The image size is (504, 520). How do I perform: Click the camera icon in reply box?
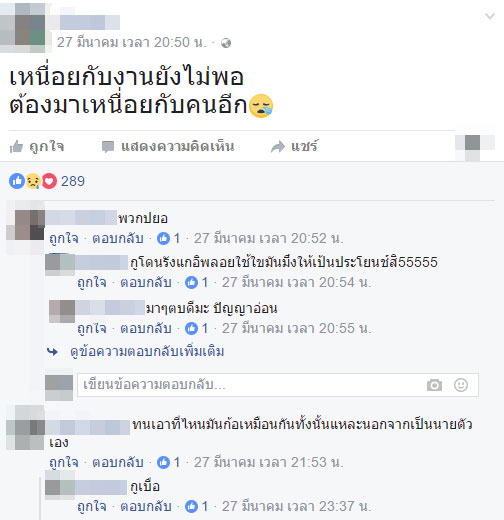coord(434,385)
